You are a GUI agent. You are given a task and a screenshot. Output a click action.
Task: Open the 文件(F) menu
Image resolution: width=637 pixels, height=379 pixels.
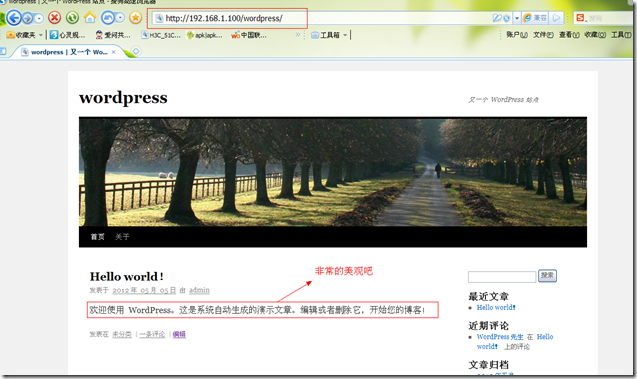543,35
